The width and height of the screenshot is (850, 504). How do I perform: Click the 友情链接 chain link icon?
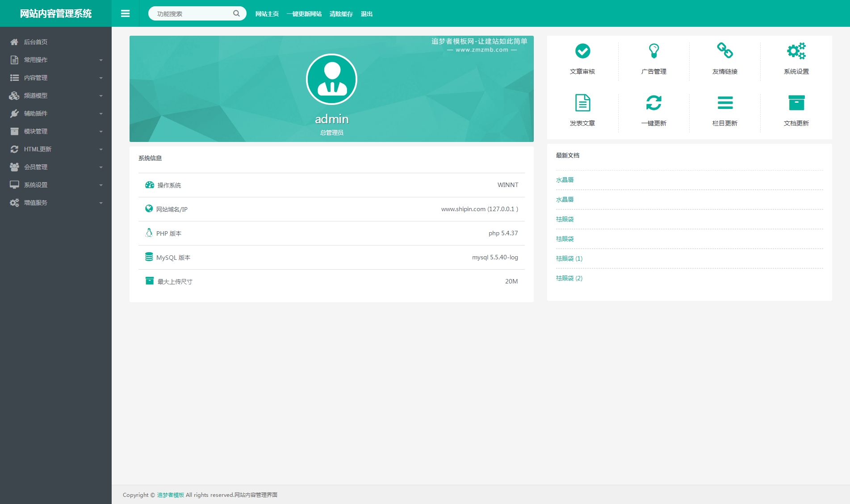[724, 51]
